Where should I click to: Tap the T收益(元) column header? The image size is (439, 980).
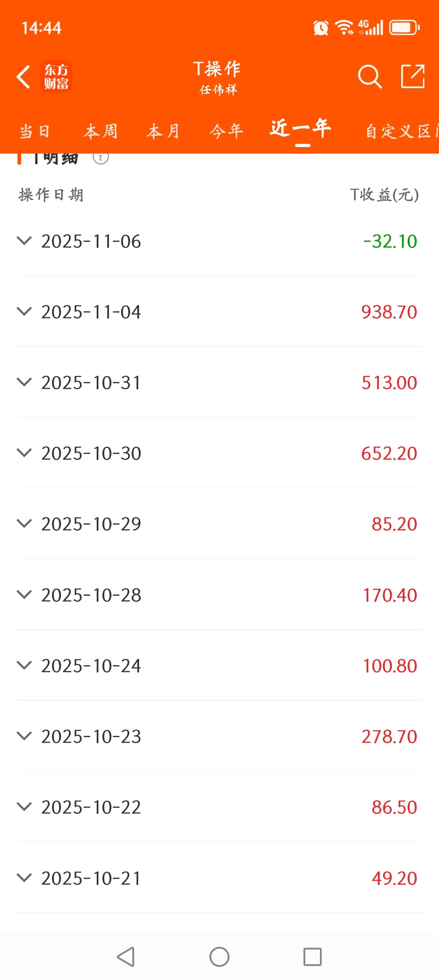tap(385, 195)
